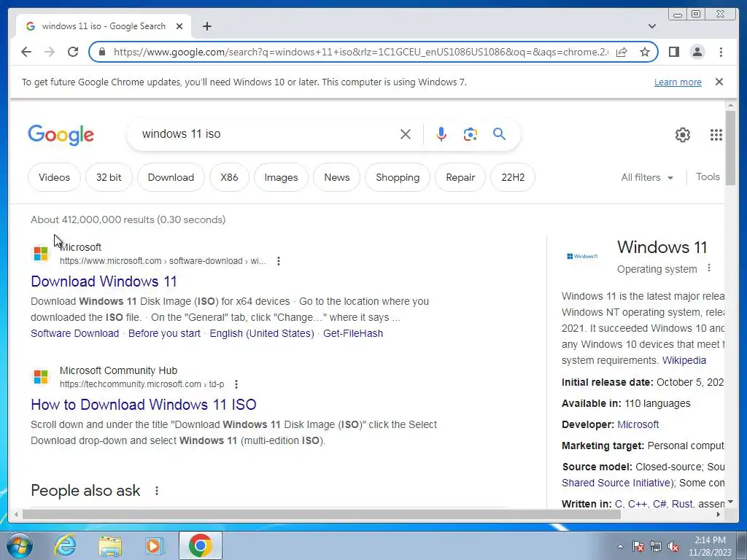Click the horizontal scrollbar thumb
This screenshot has width=747, height=560.
(x=321, y=514)
